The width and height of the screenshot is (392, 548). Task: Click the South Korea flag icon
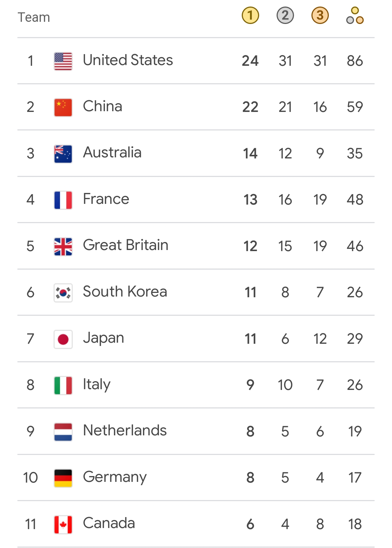[x=63, y=293]
